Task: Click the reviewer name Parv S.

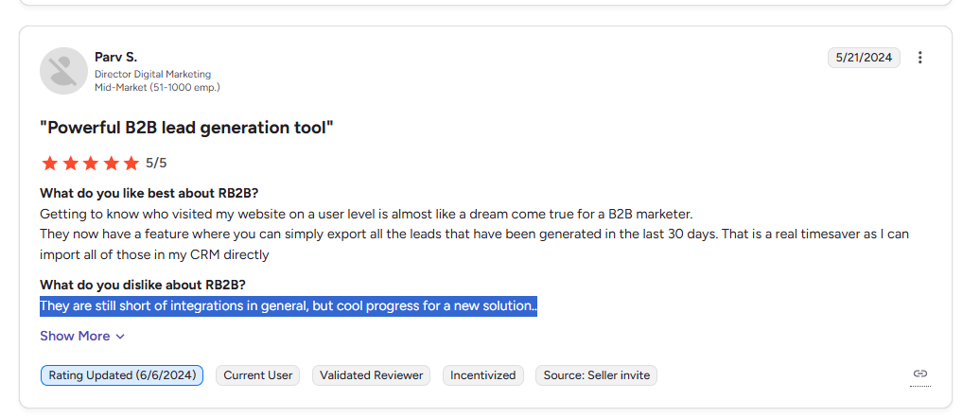Action: (115, 57)
